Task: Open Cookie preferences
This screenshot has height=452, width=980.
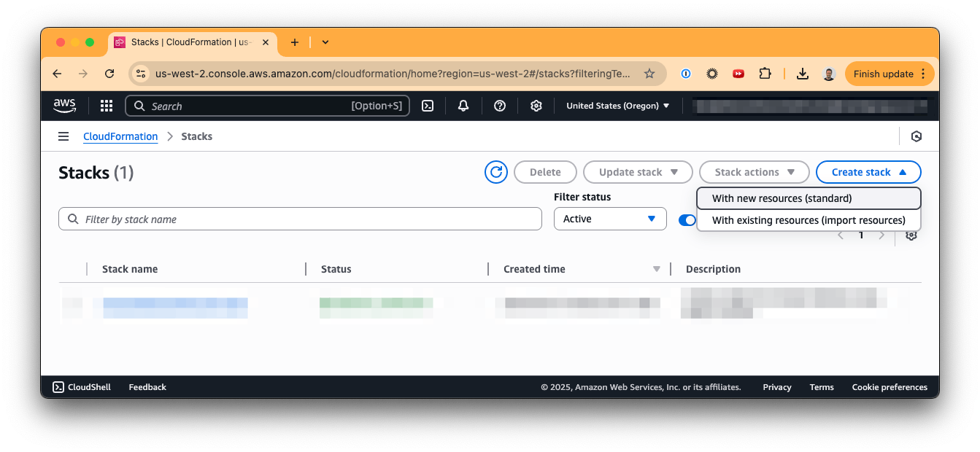Action: 890,387
